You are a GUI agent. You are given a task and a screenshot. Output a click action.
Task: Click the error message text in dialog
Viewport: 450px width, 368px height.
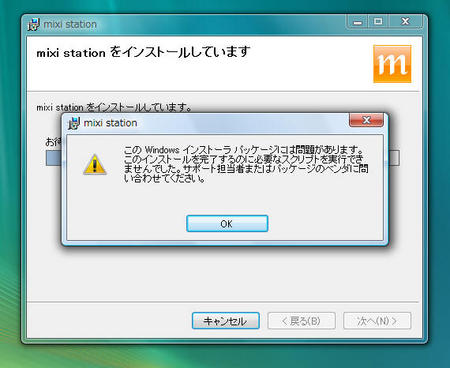[x=246, y=164]
